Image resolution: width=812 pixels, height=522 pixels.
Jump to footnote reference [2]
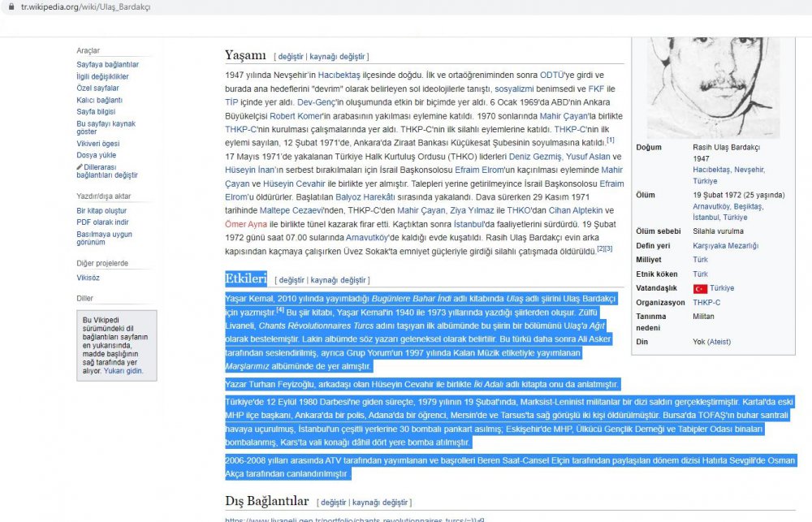(x=601, y=248)
